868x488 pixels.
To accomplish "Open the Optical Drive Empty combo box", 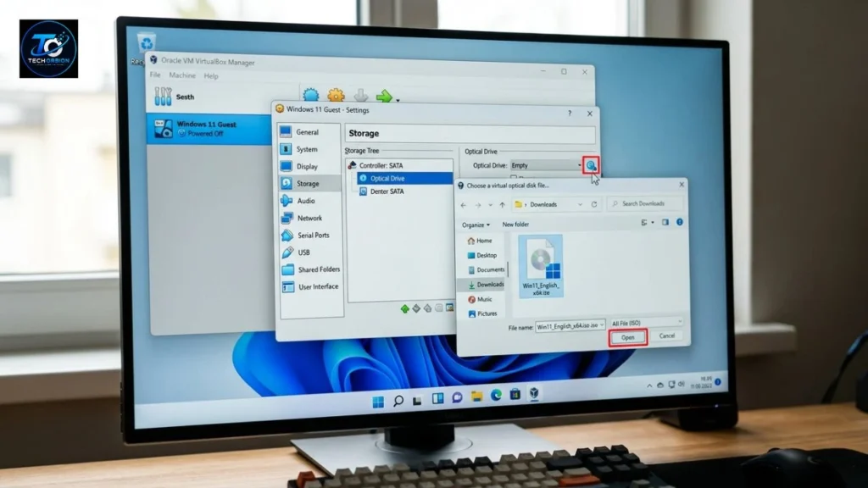I will point(546,165).
